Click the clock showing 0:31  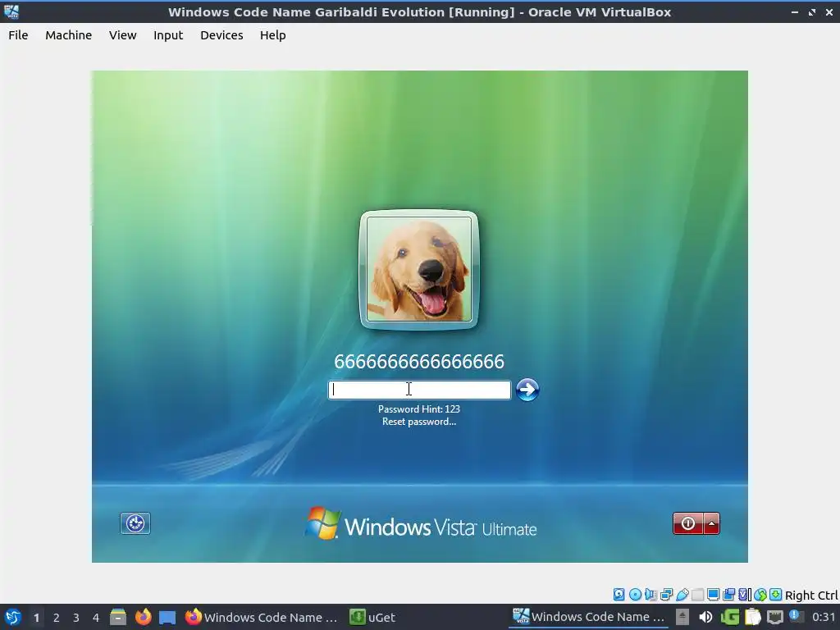click(x=824, y=617)
